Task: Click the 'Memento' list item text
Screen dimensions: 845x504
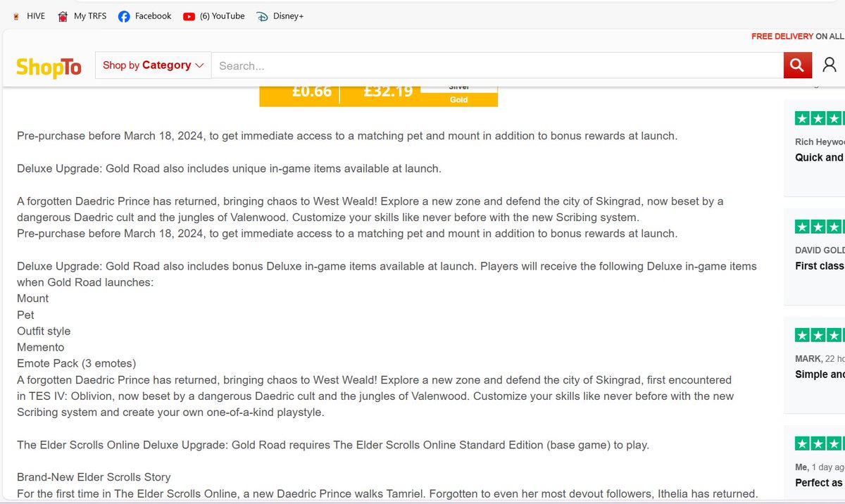Action: [41, 347]
